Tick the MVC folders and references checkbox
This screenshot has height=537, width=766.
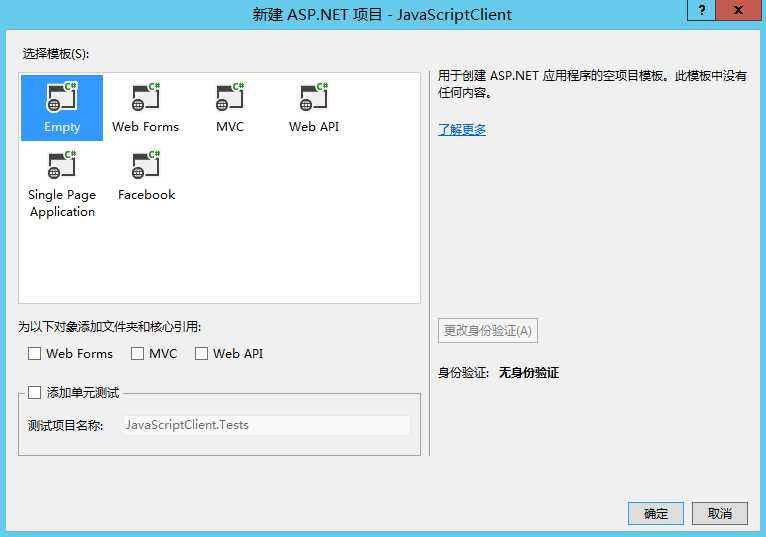(x=137, y=353)
